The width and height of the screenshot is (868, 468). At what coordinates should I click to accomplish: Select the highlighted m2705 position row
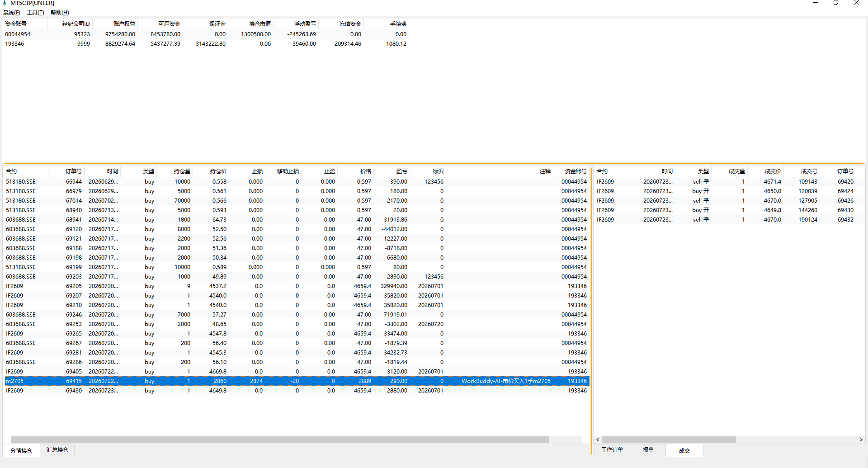tap(297, 381)
